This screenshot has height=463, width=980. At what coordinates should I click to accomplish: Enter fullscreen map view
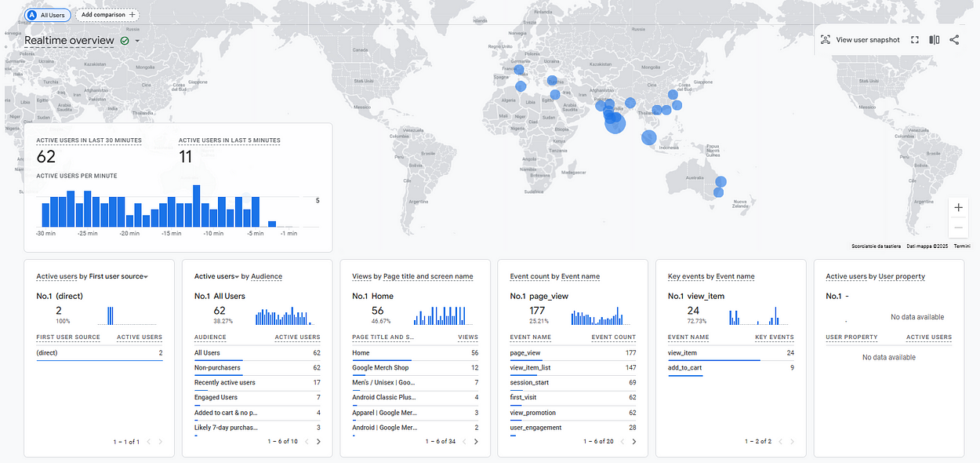click(x=915, y=40)
